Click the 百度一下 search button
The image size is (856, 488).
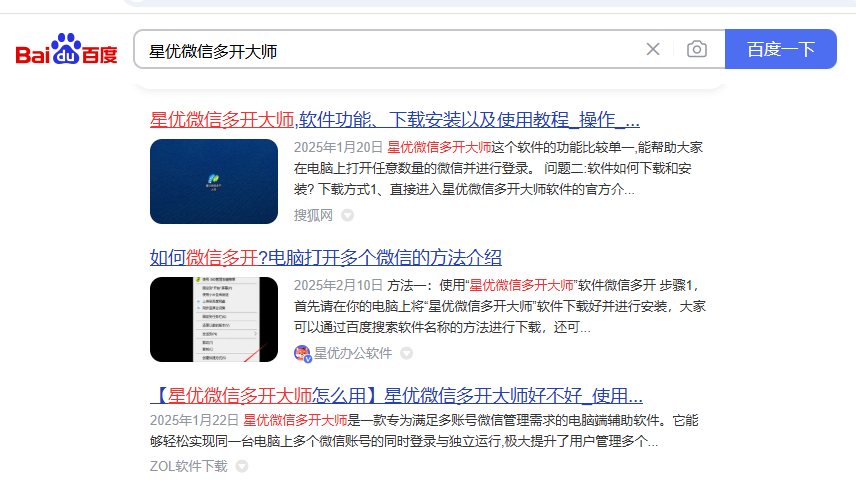point(781,49)
